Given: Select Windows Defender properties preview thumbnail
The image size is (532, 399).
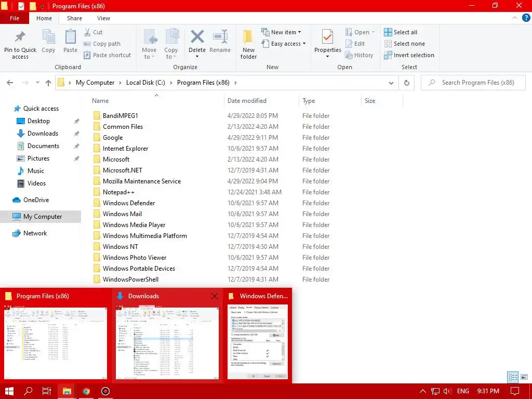Looking at the screenshot, I should (258, 341).
